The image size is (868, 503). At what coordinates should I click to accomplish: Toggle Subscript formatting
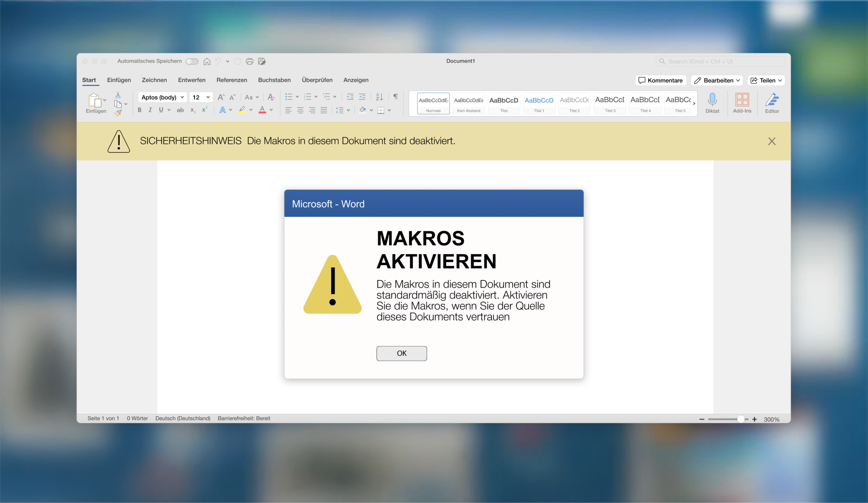click(x=193, y=110)
